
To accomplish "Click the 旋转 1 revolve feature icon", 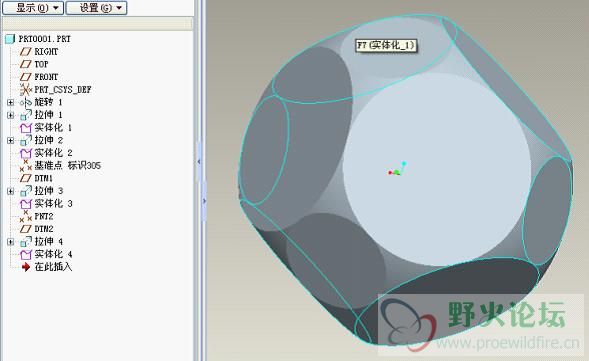I will point(26,102).
